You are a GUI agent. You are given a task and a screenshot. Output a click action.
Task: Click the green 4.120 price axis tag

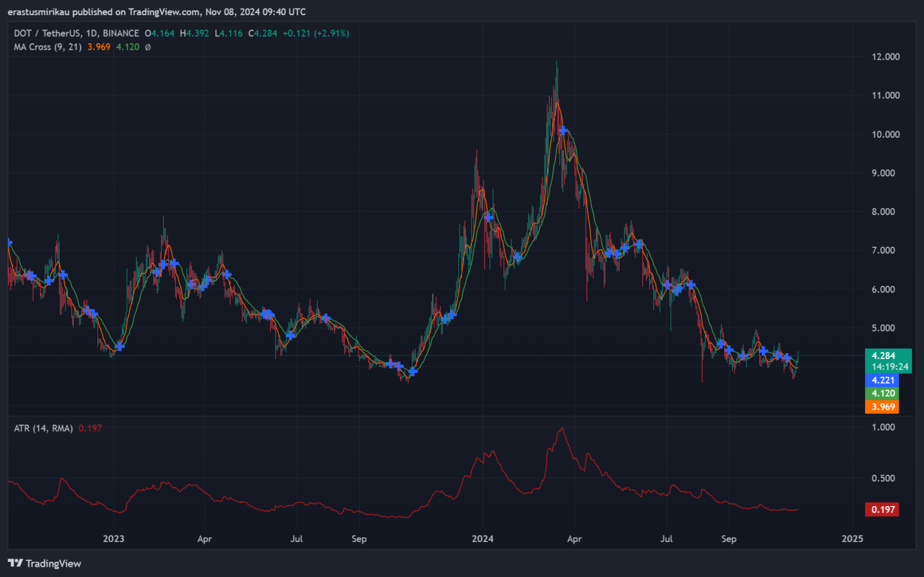[882, 393]
